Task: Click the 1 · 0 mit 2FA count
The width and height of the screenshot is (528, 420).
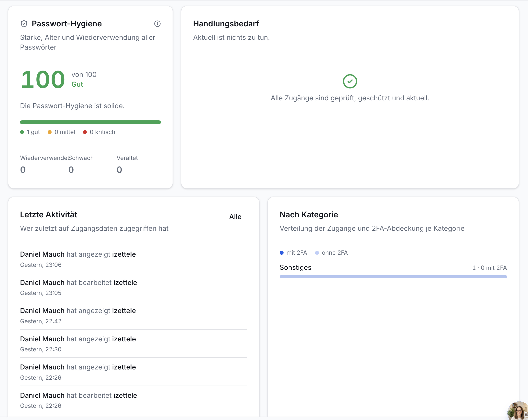Action: 489,268
